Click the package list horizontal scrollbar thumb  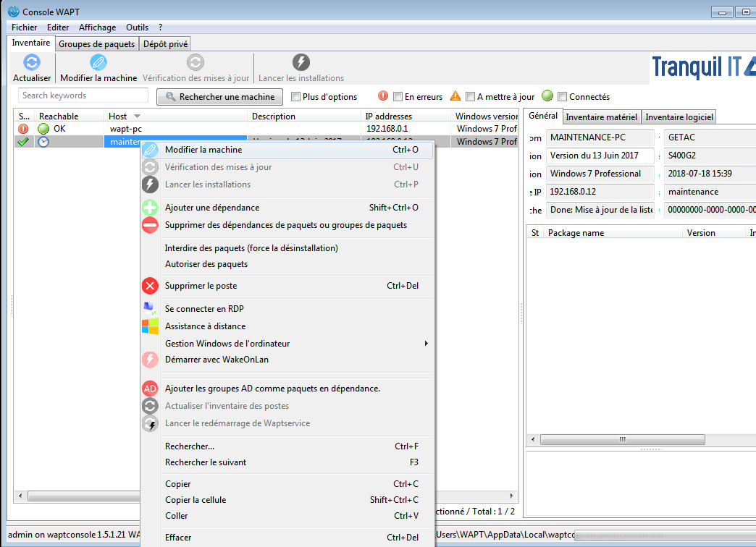point(623,439)
